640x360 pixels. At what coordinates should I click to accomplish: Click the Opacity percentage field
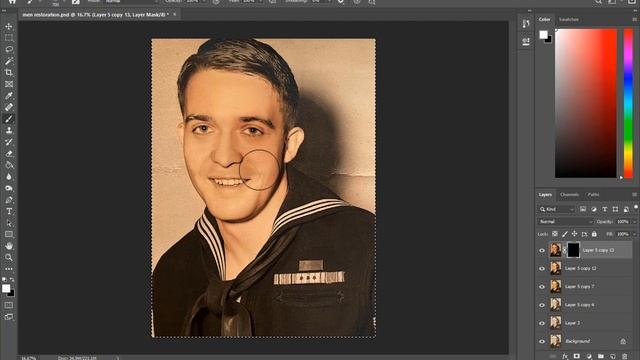tap(622, 222)
